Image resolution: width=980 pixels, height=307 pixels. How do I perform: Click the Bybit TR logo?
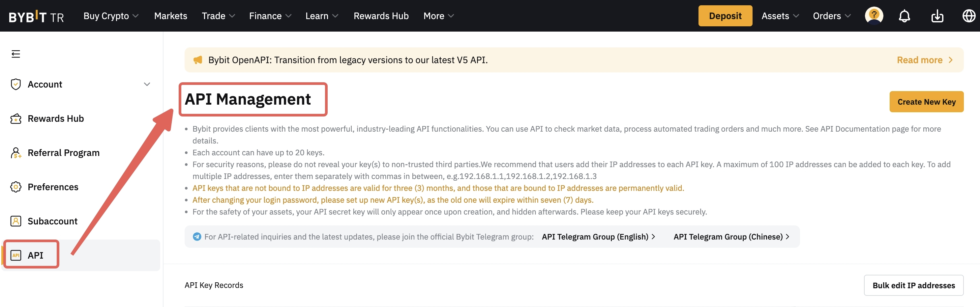point(36,16)
